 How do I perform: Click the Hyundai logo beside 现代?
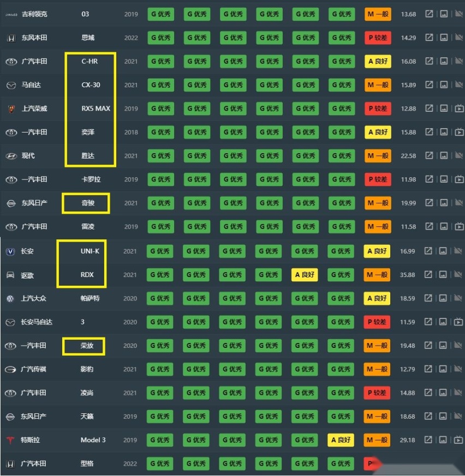[x=11, y=156]
